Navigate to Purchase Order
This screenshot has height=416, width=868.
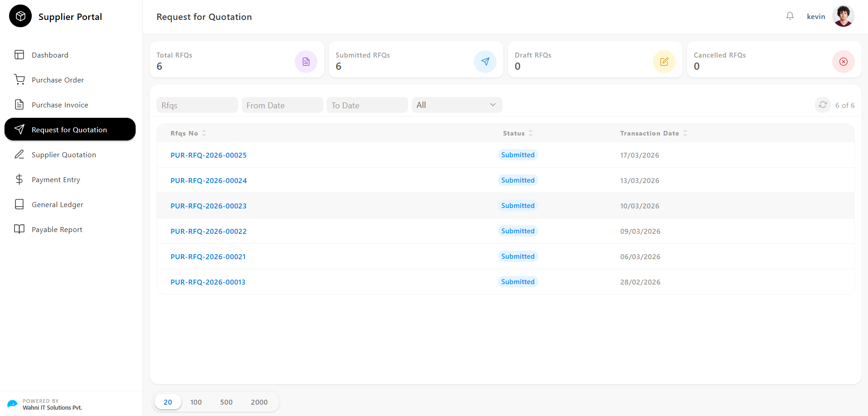(x=70, y=80)
